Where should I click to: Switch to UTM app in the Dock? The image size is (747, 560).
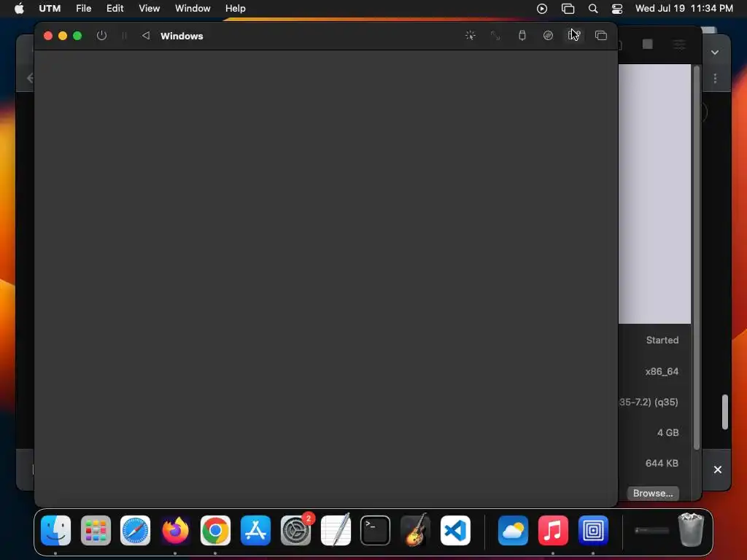pos(593,531)
